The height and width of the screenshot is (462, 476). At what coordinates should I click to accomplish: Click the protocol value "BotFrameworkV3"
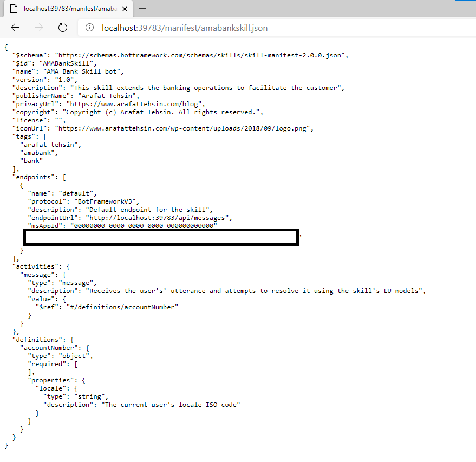tap(105, 201)
